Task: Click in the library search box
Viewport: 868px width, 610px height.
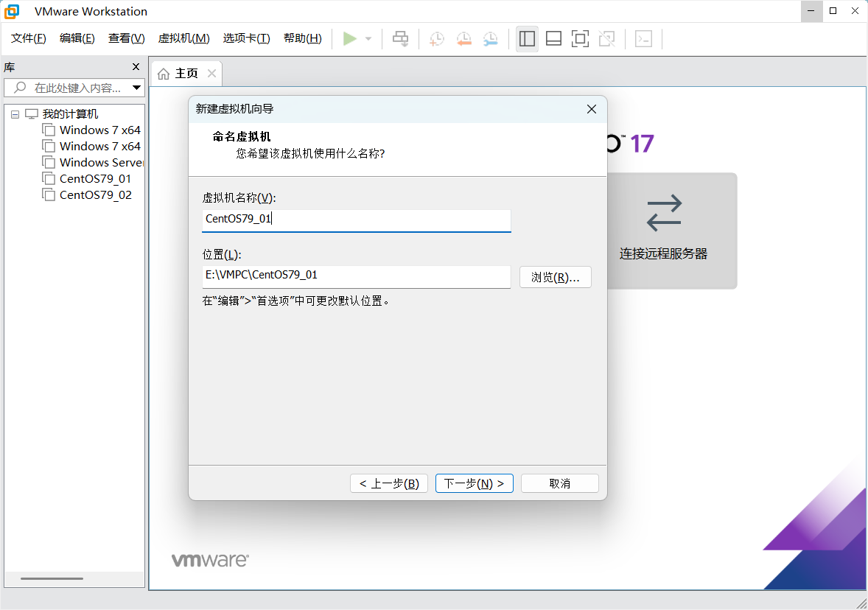Action: coord(74,88)
